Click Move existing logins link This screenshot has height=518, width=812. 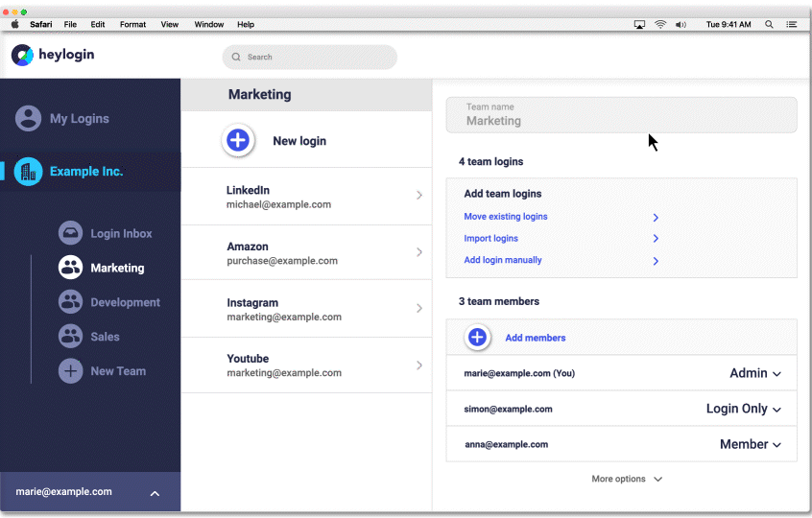pyautogui.click(x=506, y=217)
